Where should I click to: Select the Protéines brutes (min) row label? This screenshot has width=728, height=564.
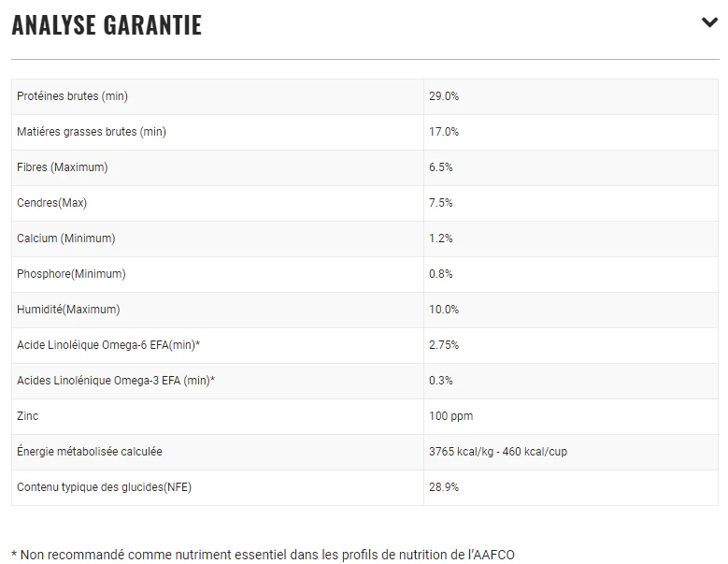(72, 96)
